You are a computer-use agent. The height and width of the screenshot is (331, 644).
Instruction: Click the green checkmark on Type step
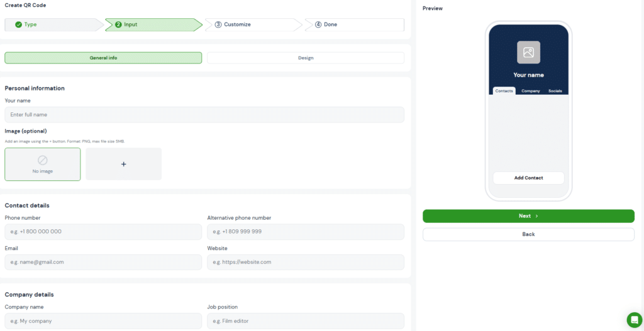[x=18, y=24]
